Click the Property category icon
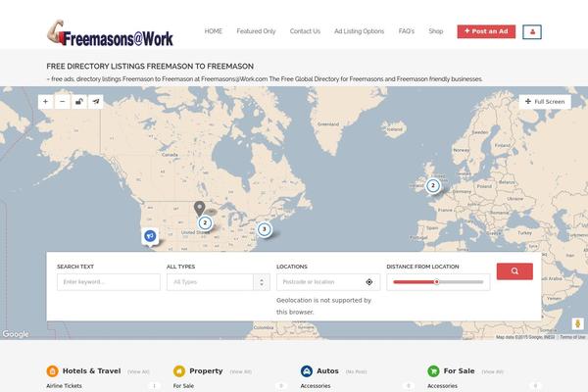The height and width of the screenshot is (392, 588). [179, 371]
